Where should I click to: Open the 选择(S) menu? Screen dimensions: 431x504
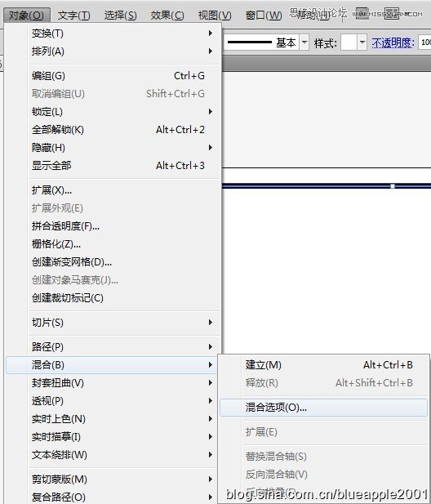click(x=121, y=15)
